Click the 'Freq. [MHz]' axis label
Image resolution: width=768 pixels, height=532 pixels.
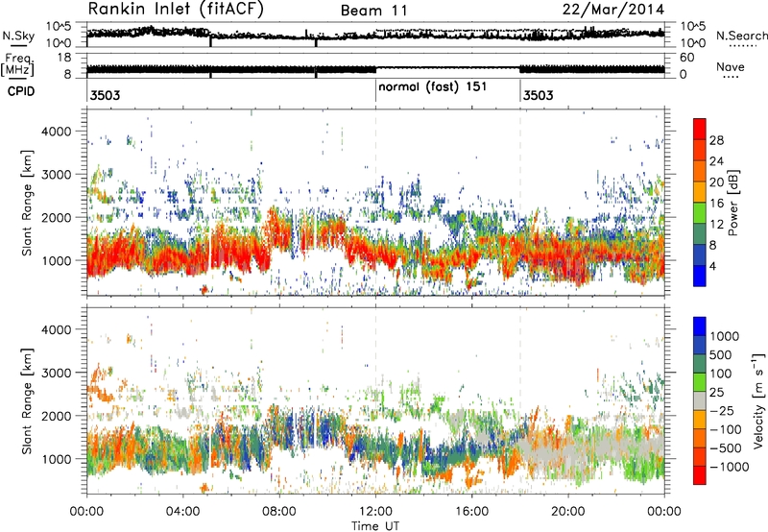18,65
